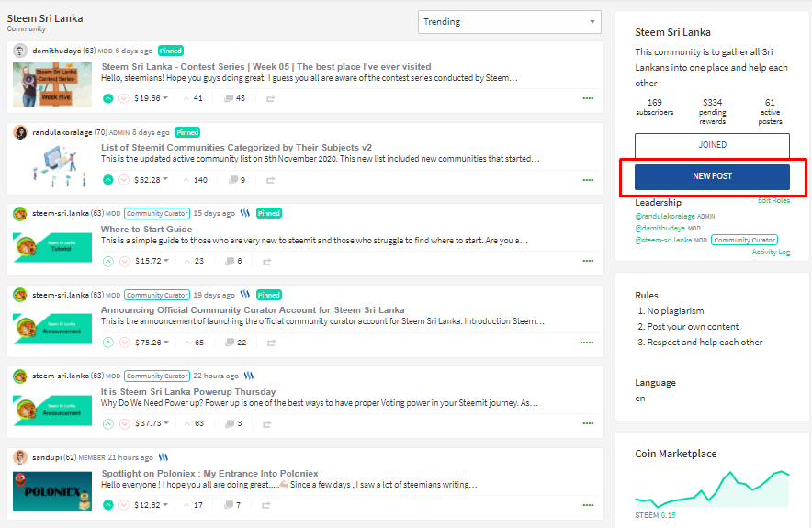Click randulakoralage author avatar
The image size is (812, 528).
[19, 132]
